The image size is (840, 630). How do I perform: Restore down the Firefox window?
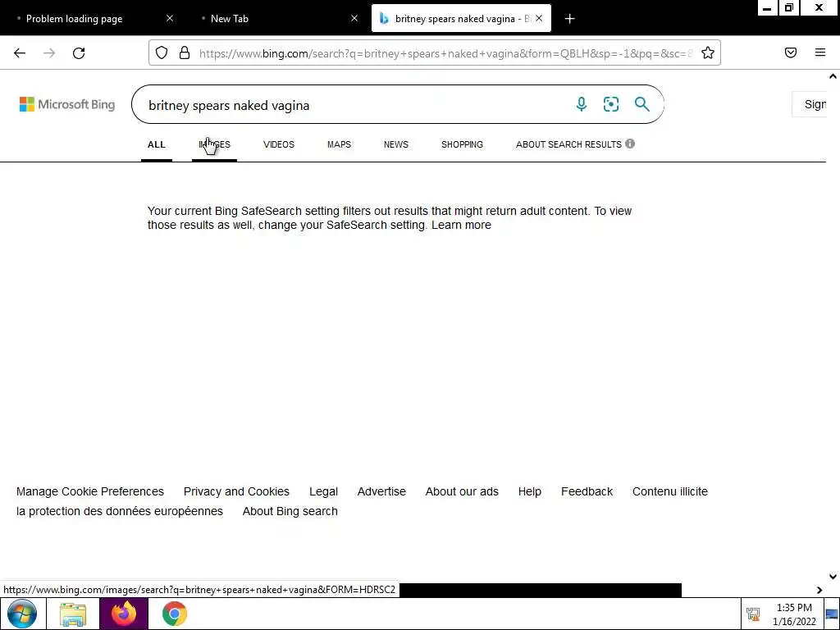[789, 8]
